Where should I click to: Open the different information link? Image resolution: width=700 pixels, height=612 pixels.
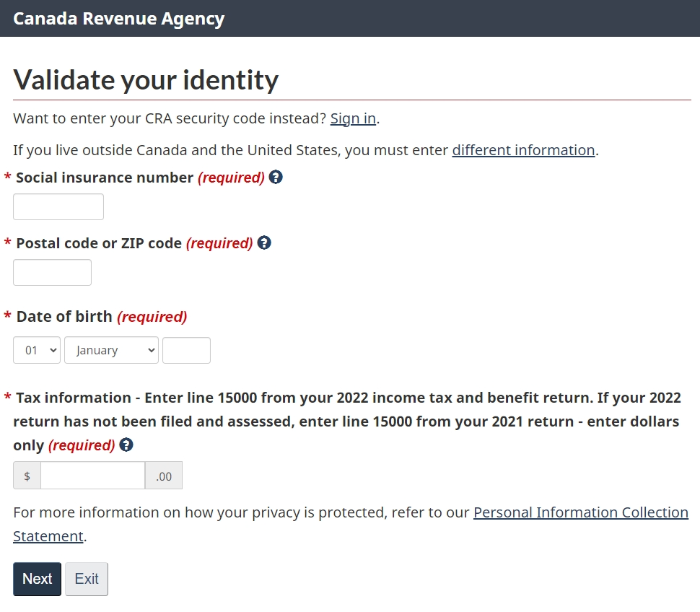[524, 150]
